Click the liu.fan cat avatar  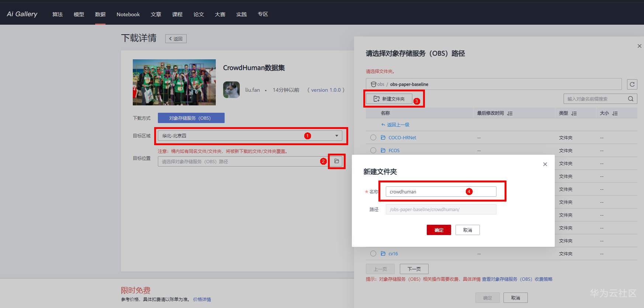point(231,90)
